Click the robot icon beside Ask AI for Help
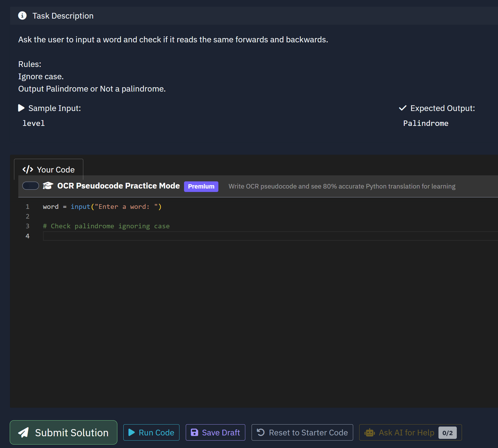498x448 pixels. [369, 433]
